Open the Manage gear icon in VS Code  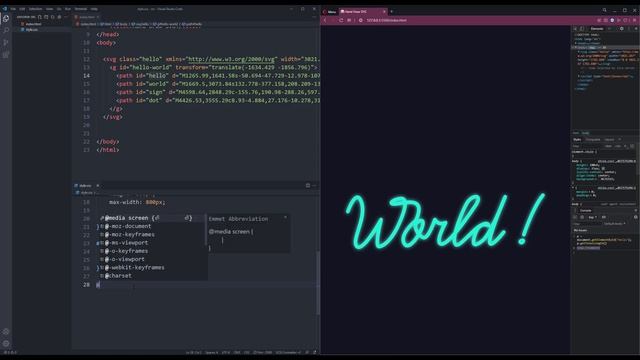point(6,344)
